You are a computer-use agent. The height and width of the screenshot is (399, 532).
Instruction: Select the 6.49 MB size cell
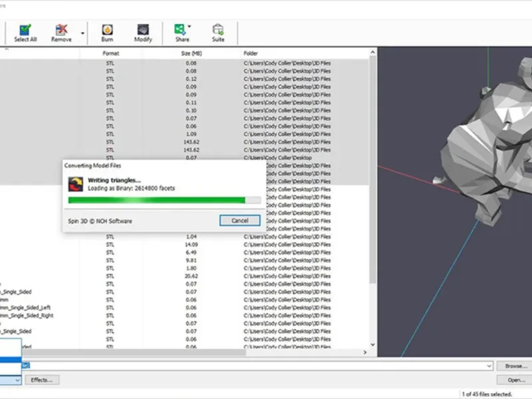(x=192, y=253)
